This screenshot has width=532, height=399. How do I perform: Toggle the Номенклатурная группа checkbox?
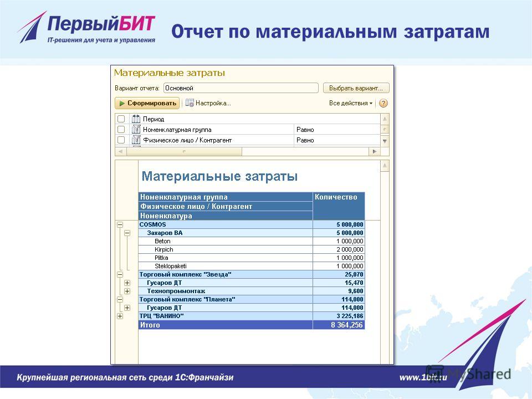click(x=121, y=129)
